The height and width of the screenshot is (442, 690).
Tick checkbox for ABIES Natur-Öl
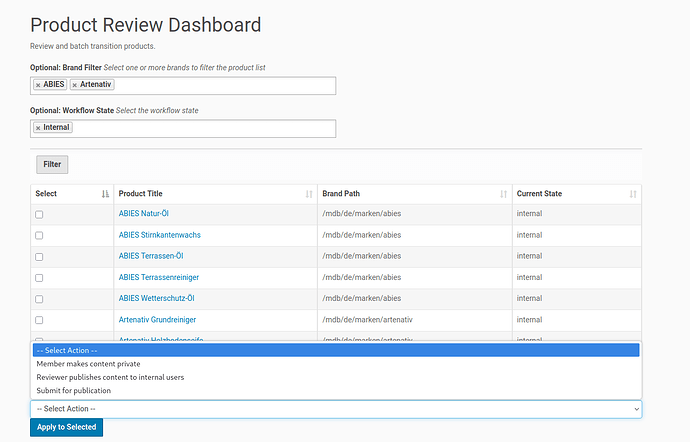coord(39,214)
